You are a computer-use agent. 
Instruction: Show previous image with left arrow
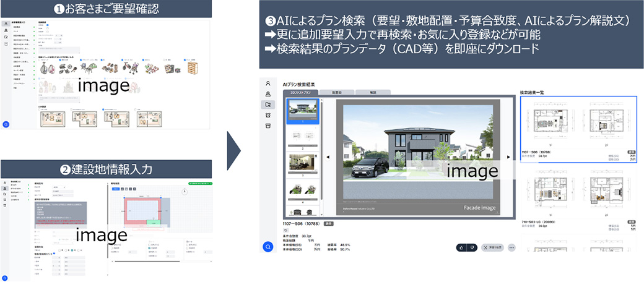pyautogui.click(x=328, y=157)
